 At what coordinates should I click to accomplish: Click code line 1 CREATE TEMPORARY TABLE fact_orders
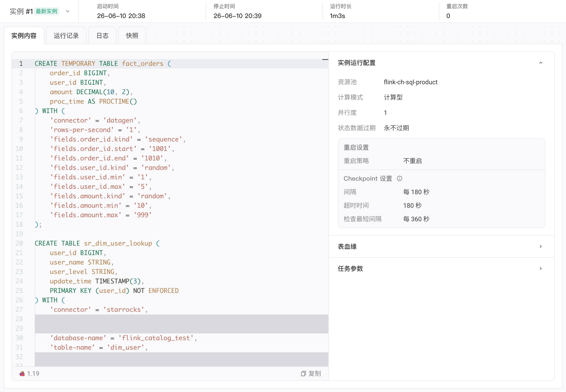click(103, 64)
